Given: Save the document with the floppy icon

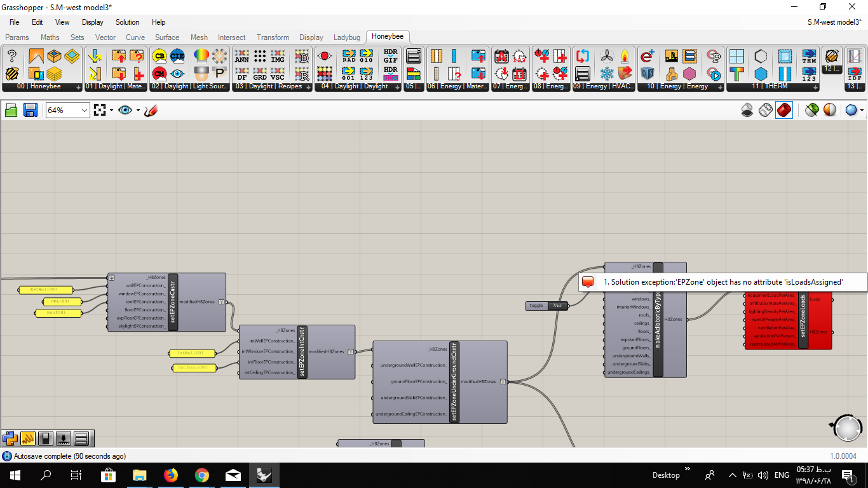Looking at the screenshot, I should pos(31,110).
